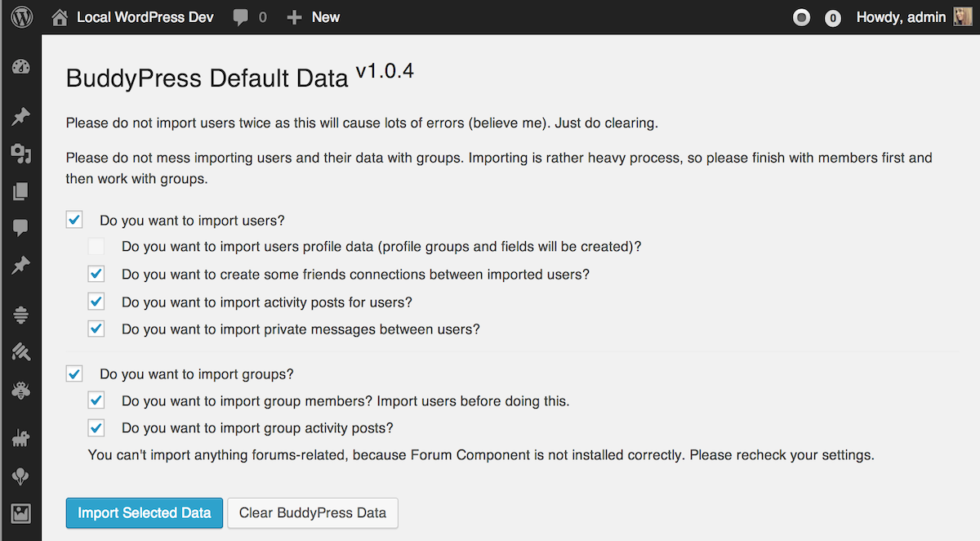
Task: Click the Import Selected Data button
Action: 144,513
